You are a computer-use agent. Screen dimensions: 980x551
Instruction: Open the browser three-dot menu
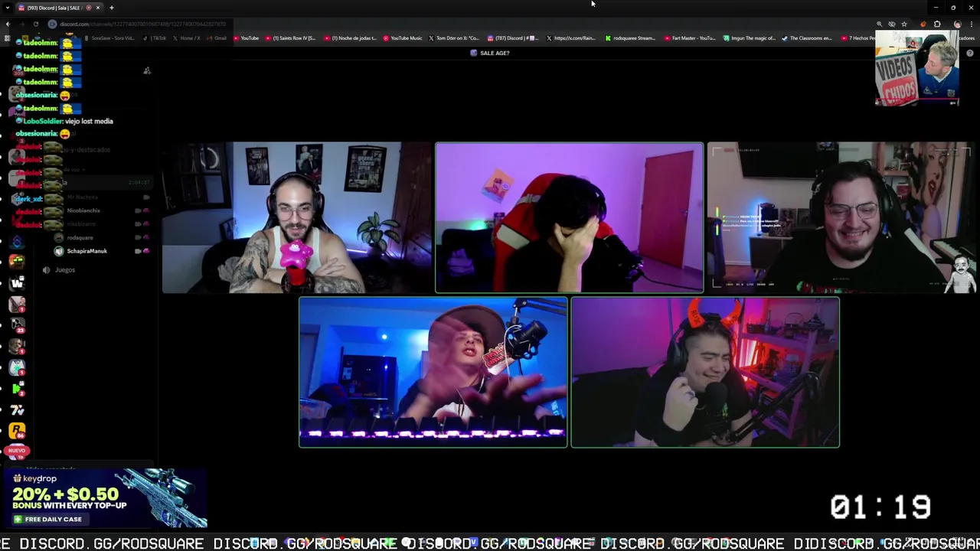tap(972, 24)
